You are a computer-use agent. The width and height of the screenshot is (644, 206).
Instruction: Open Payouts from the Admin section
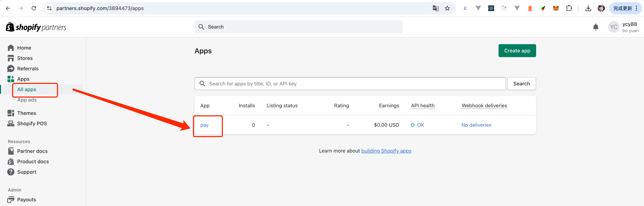tap(26, 200)
